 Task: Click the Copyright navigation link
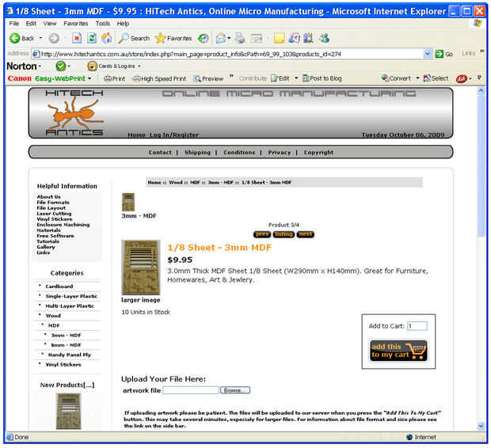click(318, 152)
